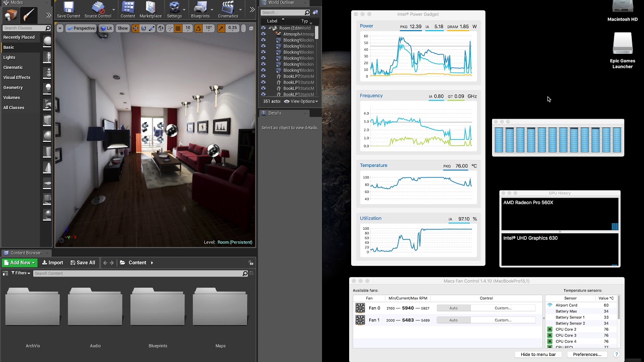Set Fan 1 to Auto control

[x=453, y=320]
